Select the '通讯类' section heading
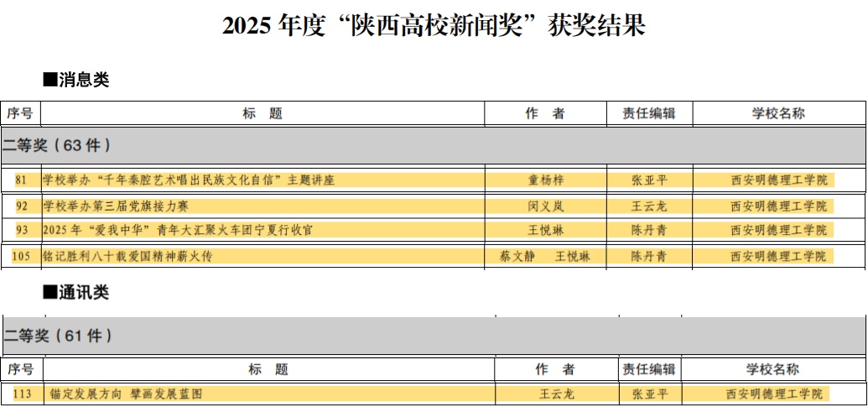The width and height of the screenshot is (868, 407). [x=76, y=293]
